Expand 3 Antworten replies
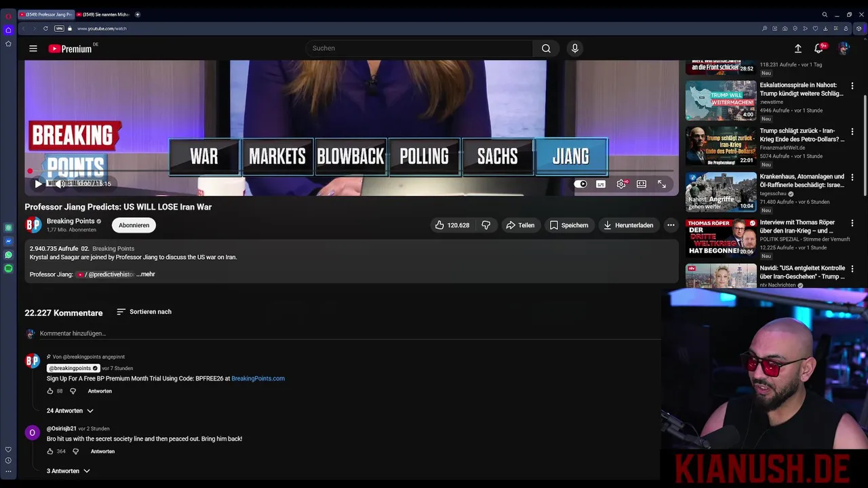The width and height of the screenshot is (868, 488). (68, 471)
